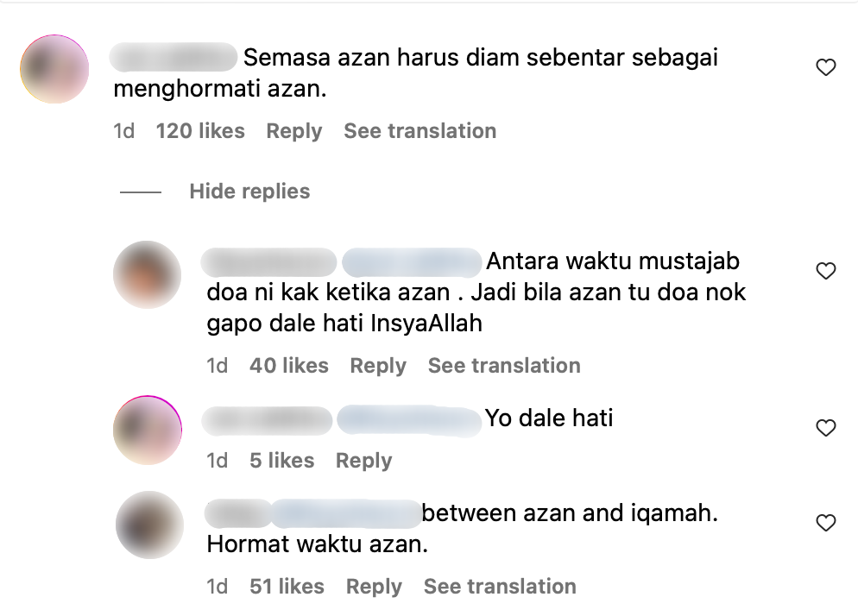Open avatar beside 'Yo dale hati' reply
Screen dimensions: 858x616
coord(148,430)
